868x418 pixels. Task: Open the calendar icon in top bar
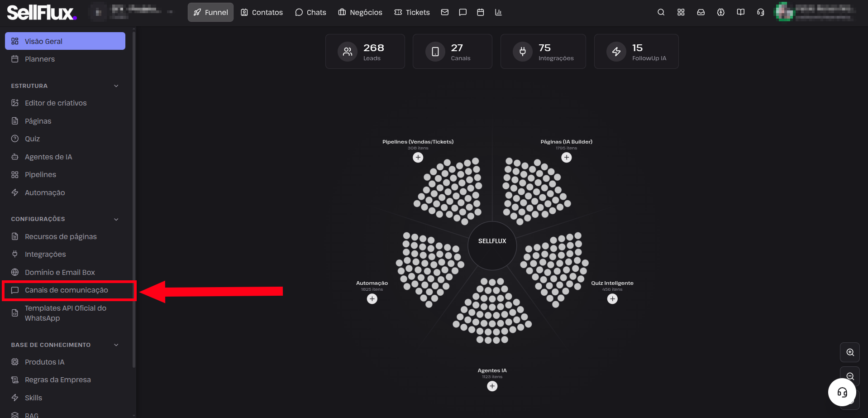click(x=481, y=12)
